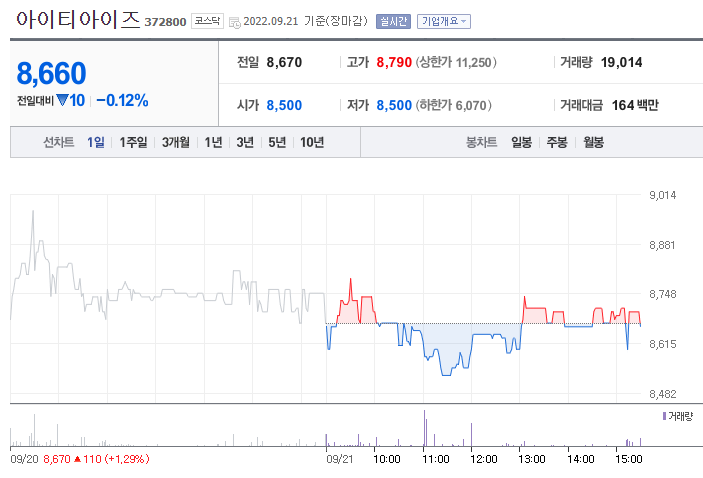Click the 13:00 time axis label
The height and width of the screenshot is (478, 703).
532,459
